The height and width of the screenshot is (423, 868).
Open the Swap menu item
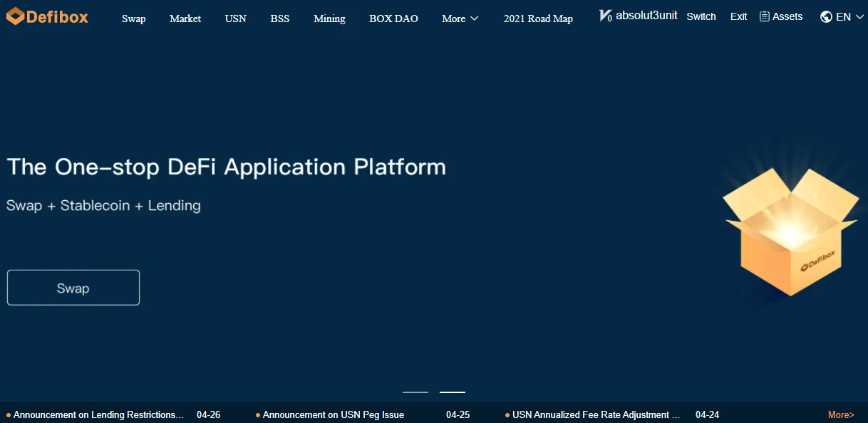[134, 19]
